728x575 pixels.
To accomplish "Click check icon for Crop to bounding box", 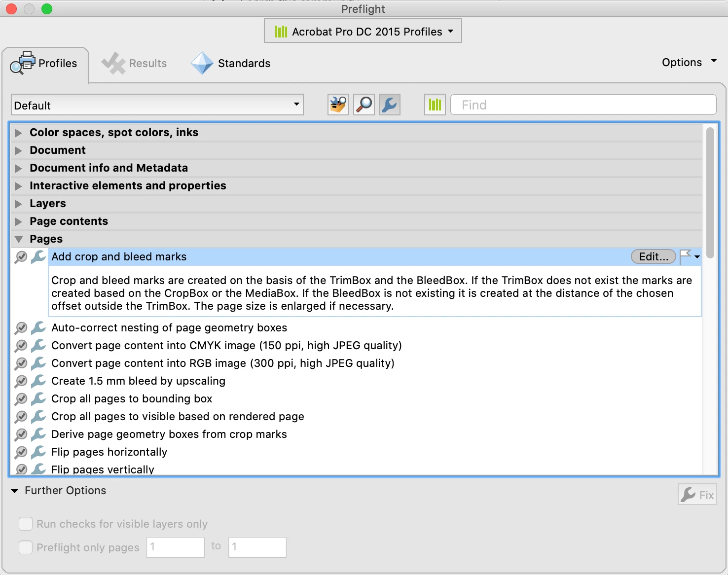I will [21, 399].
